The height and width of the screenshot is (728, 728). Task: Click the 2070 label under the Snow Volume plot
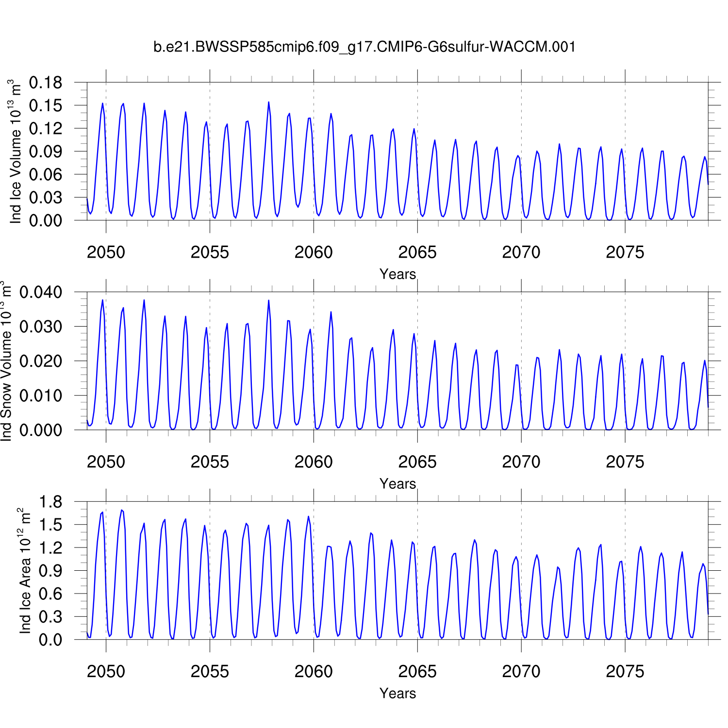pos(521,462)
